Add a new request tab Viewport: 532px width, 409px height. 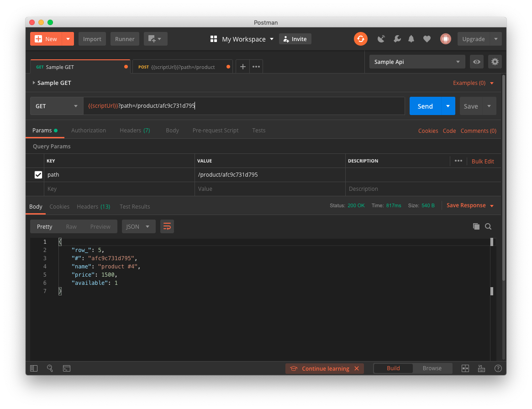tap(242, 67)
